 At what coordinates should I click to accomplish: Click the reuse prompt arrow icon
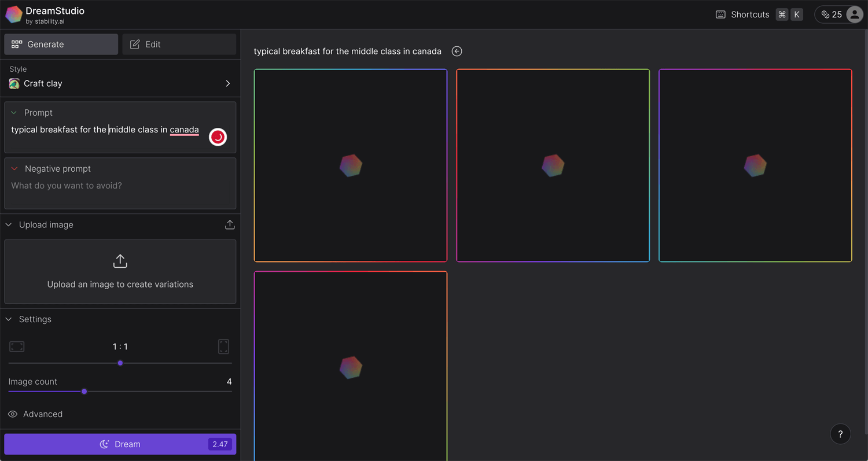click(x=457, y=51)
